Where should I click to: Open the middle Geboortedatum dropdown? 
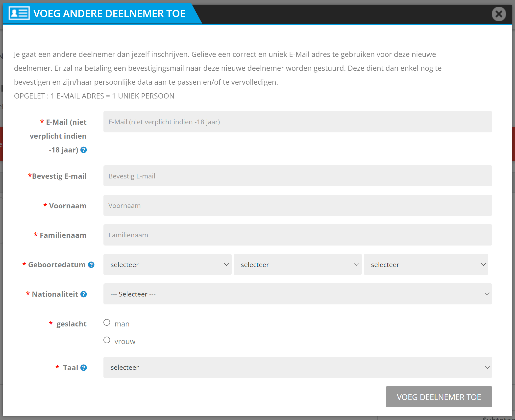pos(297,265)
